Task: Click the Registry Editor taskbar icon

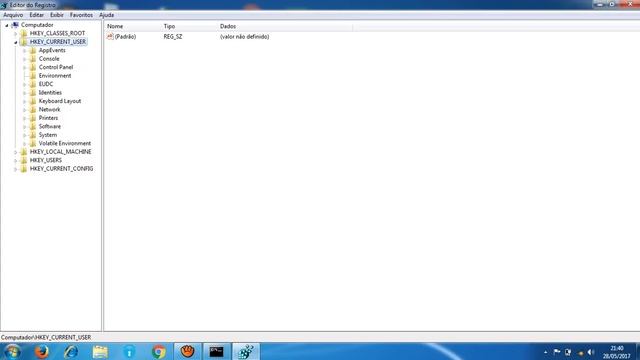Action: click(x=246, y=351)
